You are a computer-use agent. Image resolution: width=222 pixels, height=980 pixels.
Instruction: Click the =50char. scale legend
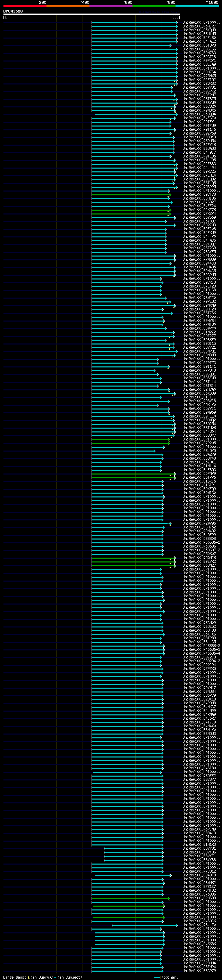pos(166,977)
